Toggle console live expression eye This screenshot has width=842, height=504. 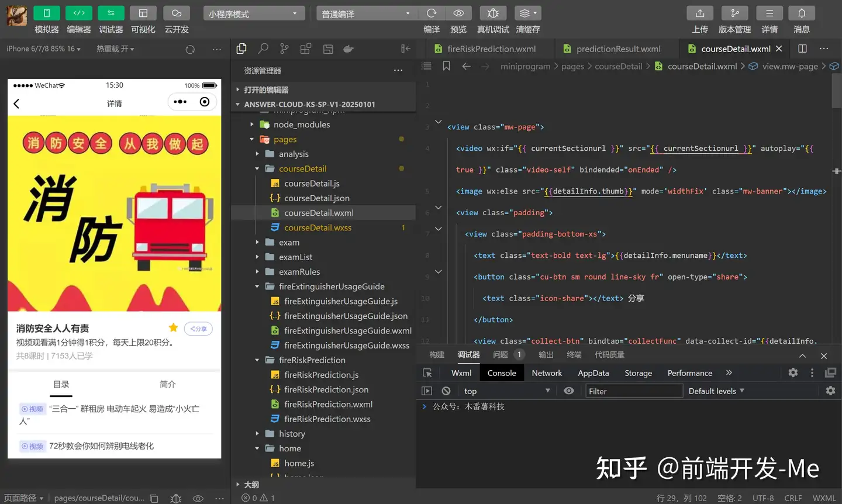pos(569,391)
